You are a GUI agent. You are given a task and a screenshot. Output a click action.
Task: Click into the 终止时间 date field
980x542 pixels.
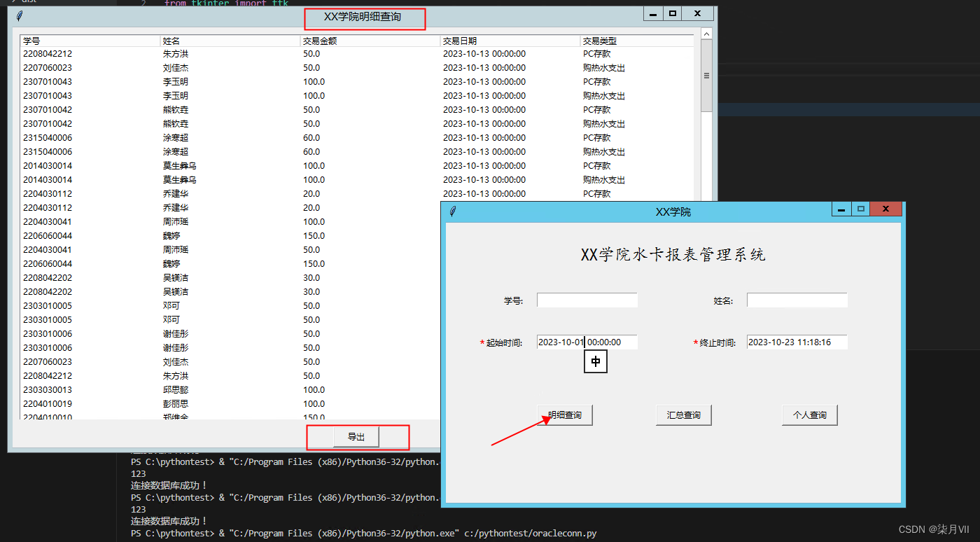(797, 342)
